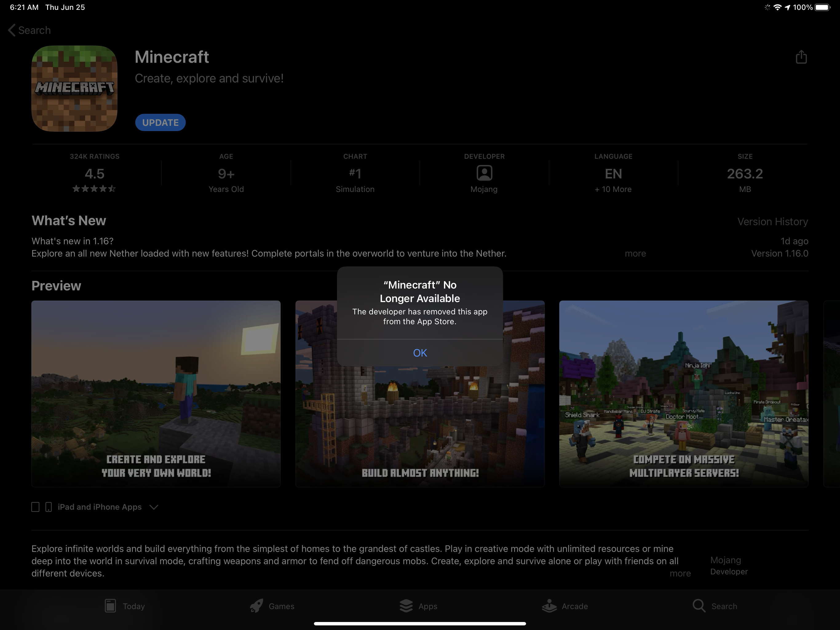Expand What's New text with more
This screenshot has width=840, height=630.
(635, 253)
